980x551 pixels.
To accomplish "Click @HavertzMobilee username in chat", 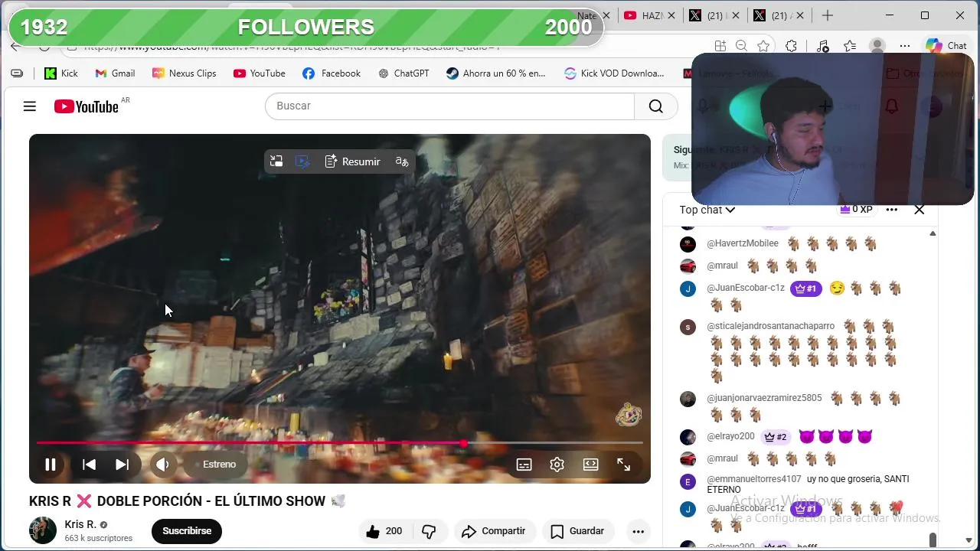I will pyautogui.click(x=743, y=243).
